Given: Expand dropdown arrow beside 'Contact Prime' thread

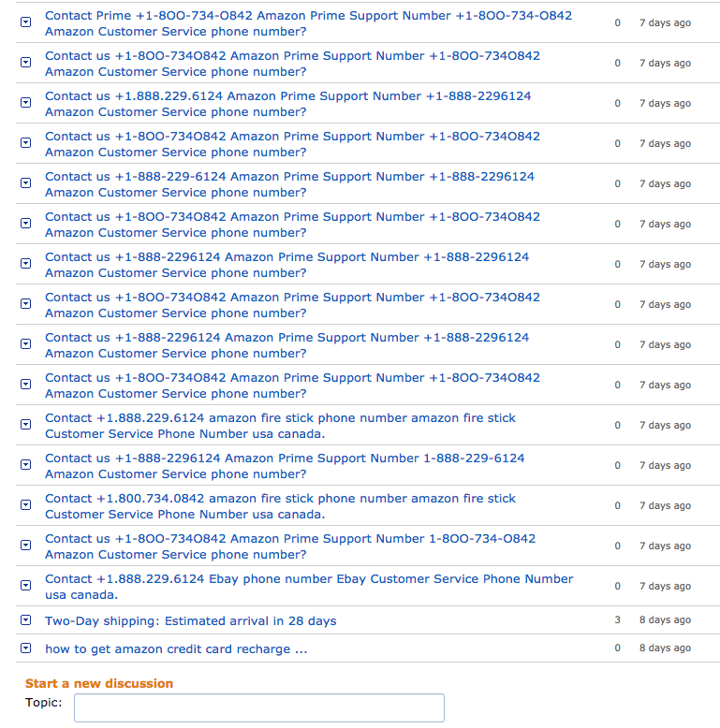Looking at the screenshot, I should (26, 22).
